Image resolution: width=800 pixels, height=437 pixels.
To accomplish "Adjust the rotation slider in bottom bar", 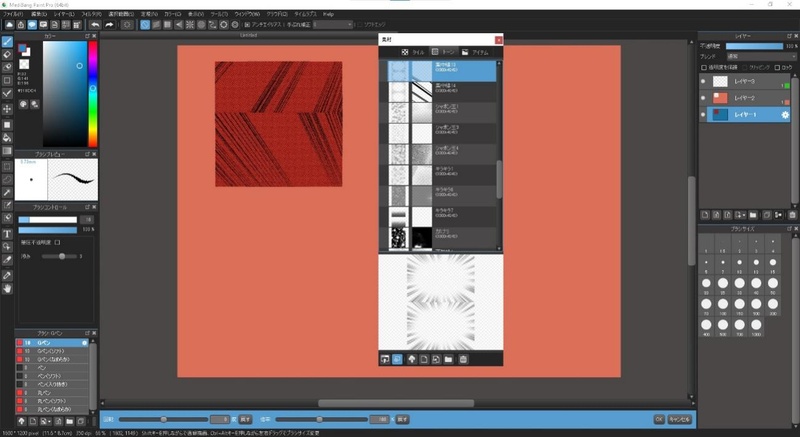I will [163, 420].
